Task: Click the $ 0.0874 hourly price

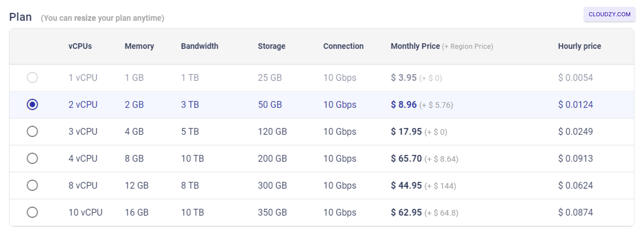Action: click(575, 212)
